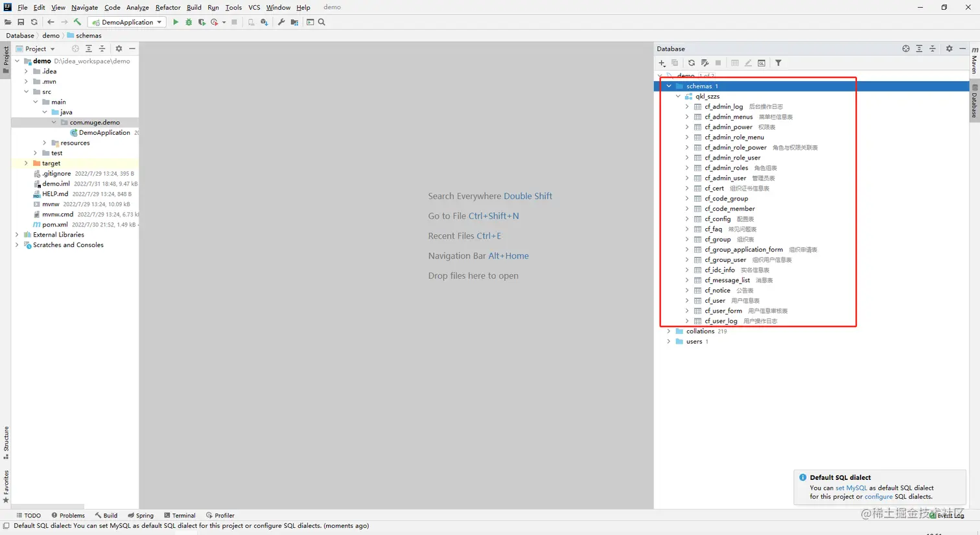Start debugging with the bug icon
Viewport: 980px width, 535px height.
click(189, 22)
